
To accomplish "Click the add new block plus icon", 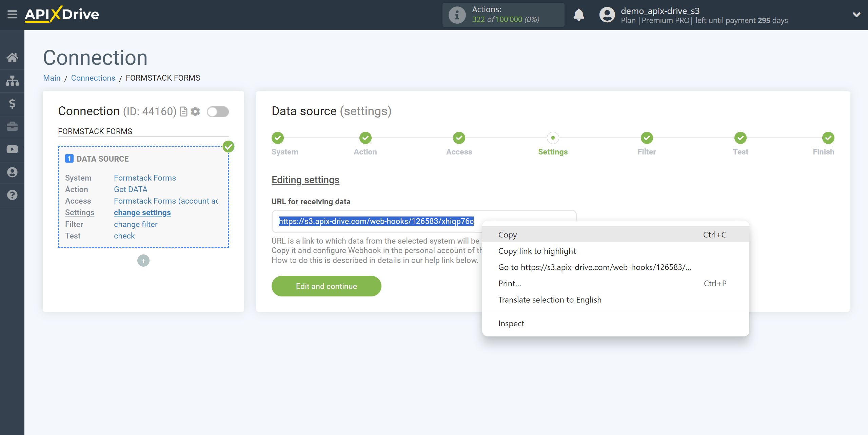I will 144,260.
